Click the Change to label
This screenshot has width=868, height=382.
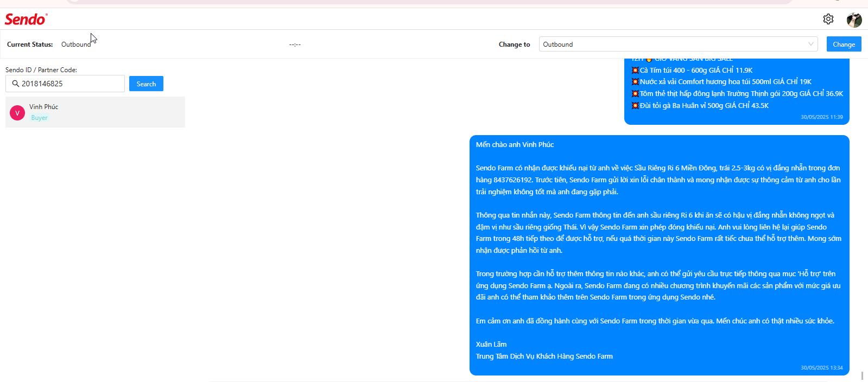(514, 44)
